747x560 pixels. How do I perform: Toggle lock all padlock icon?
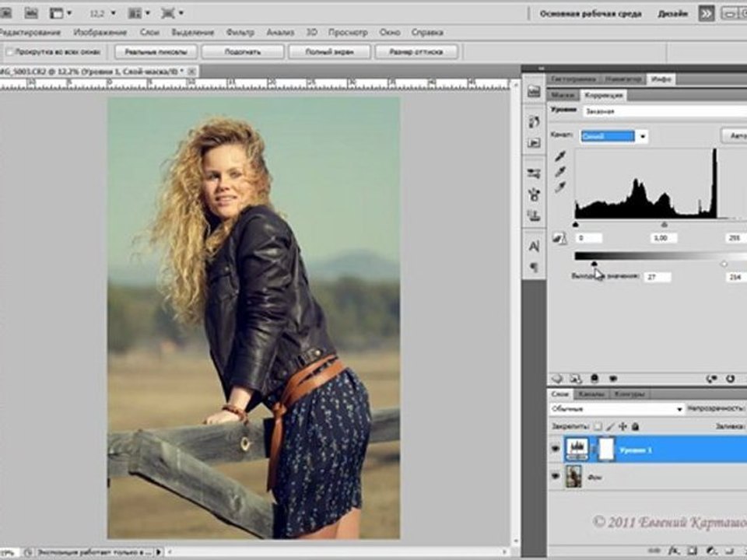click(x=635, y=426)
